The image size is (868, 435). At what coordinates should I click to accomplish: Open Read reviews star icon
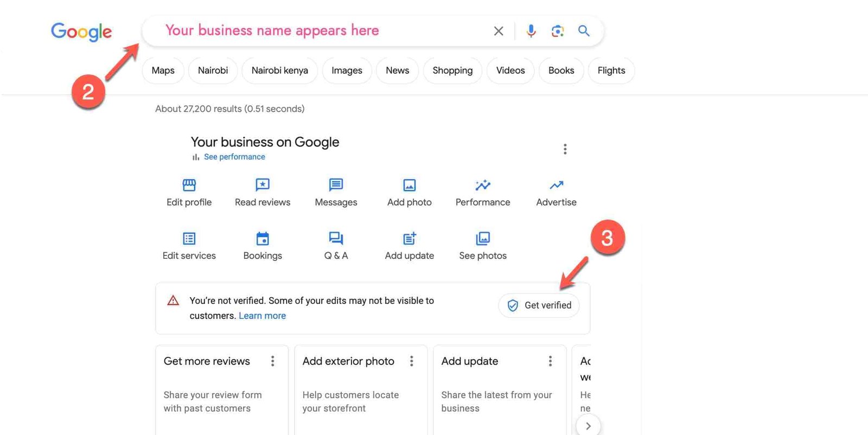tap(263, 185)
